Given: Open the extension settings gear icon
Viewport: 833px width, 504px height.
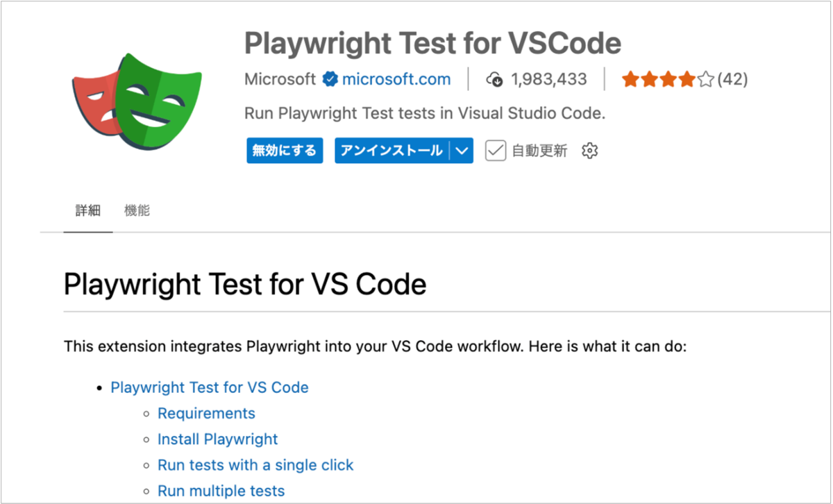Looking at the screenshot, I should pos(589,151).
